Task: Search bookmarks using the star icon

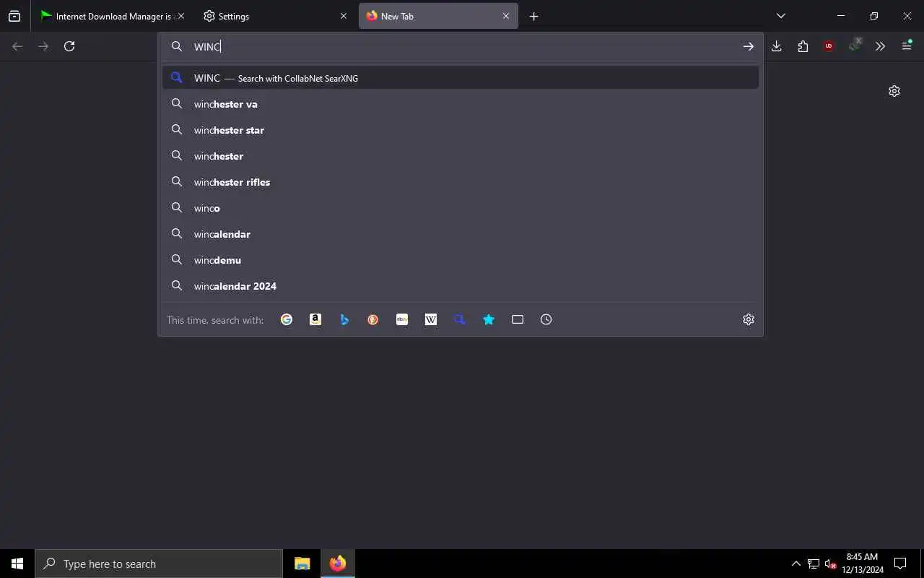Action: 489,319
